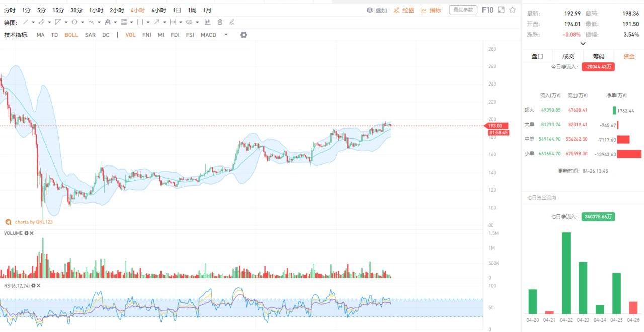Toggle the BOLL indicator
Screen dimensions: 644x332
pyautogui.click(x=71, y=35)
